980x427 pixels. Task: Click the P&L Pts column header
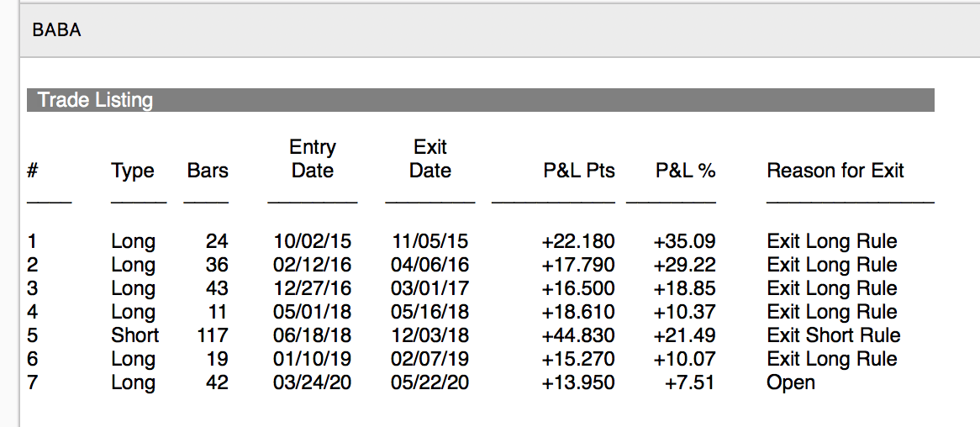click(x=579, y=171)
